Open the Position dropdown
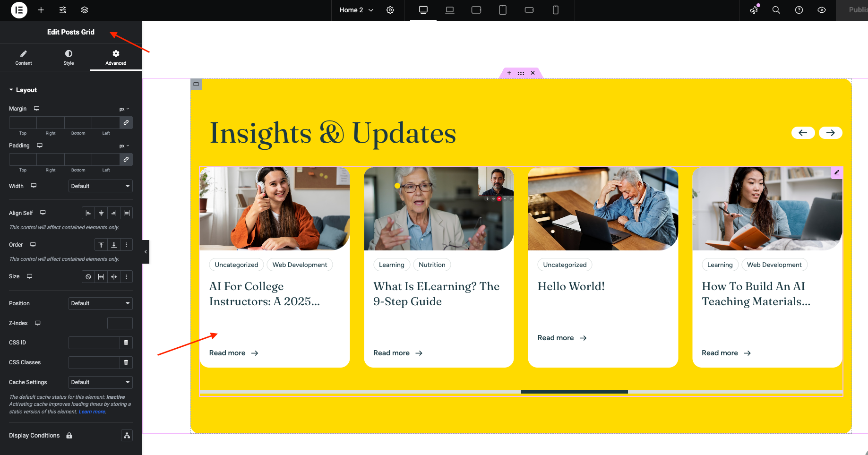 100,303
